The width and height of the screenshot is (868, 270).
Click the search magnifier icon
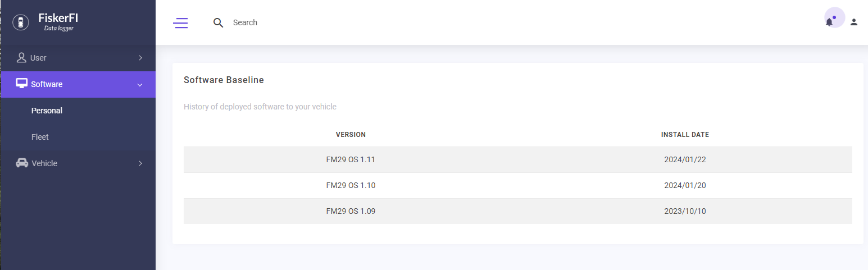click(x=219, y=22)
